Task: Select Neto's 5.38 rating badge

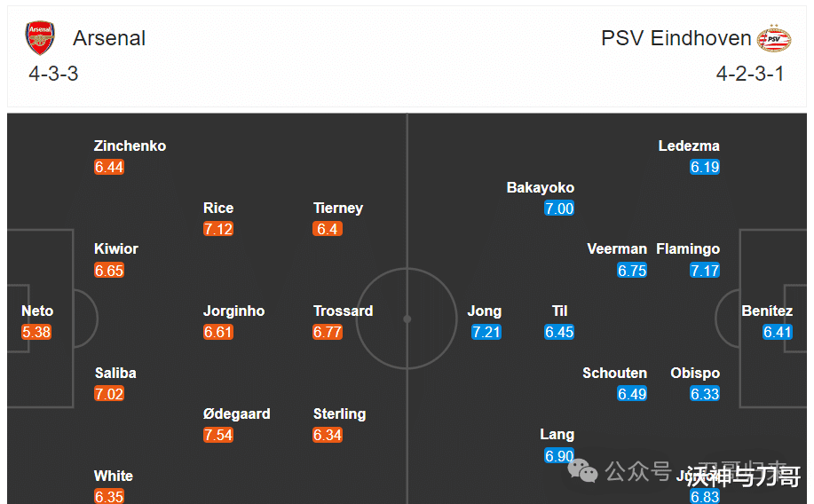Action: pyautogui.click(x=36, y=332)
